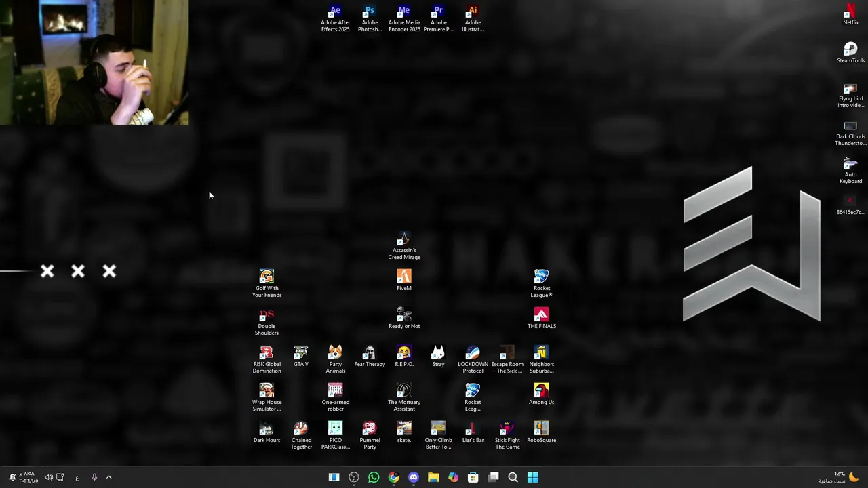
Task: Open WhatsApp from the taskbar
Action: pyautogui.click(x=374, y=477)
